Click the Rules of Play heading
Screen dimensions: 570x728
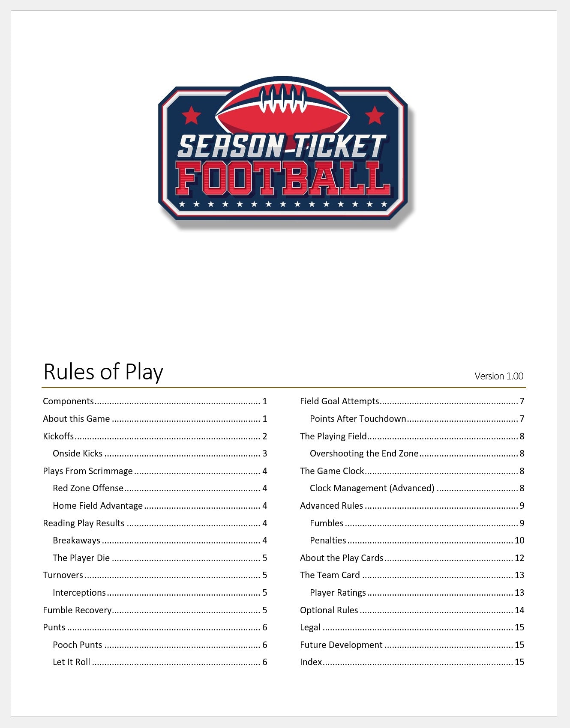pyautogui.click(x=103, y=372)
